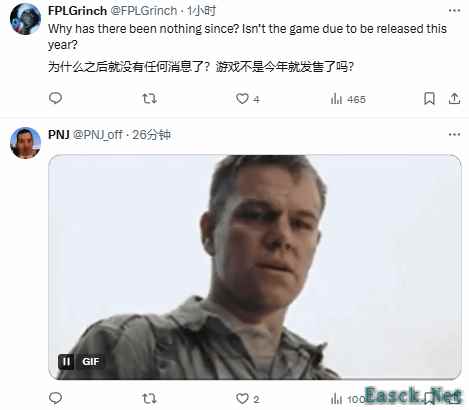Open more options for PNJ's tweet
The image size is (469, 410).
(454, 135)
